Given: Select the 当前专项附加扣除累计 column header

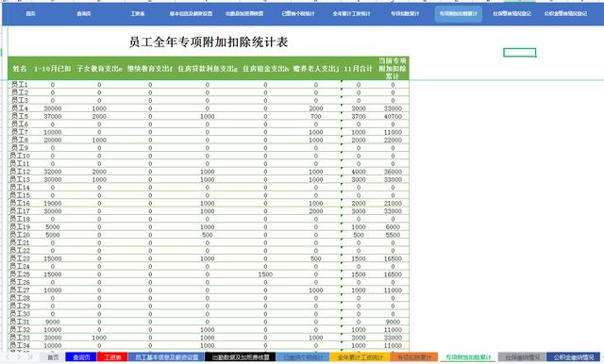Looking at the screenshot, I should click(x=393, y=69).
